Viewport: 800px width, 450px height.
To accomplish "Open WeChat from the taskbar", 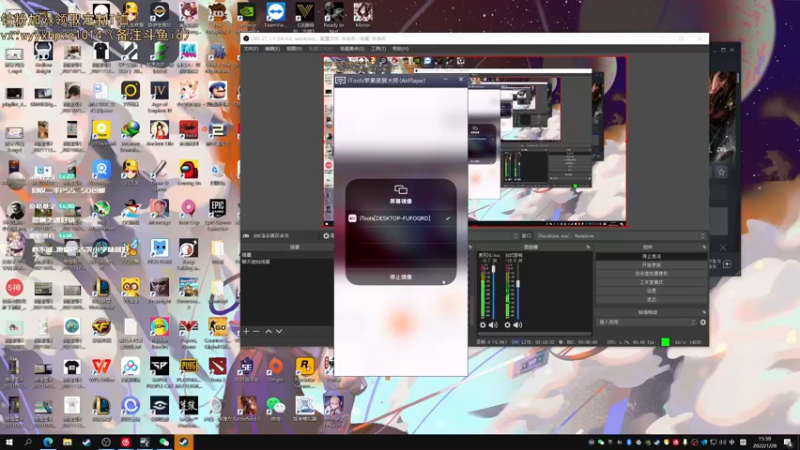I will (x=164, y=442).
